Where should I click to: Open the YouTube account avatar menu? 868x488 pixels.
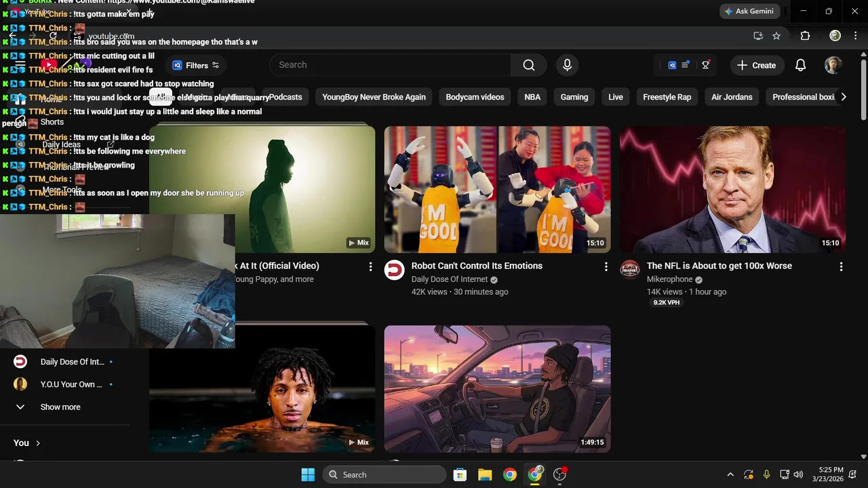coord(833,65)
